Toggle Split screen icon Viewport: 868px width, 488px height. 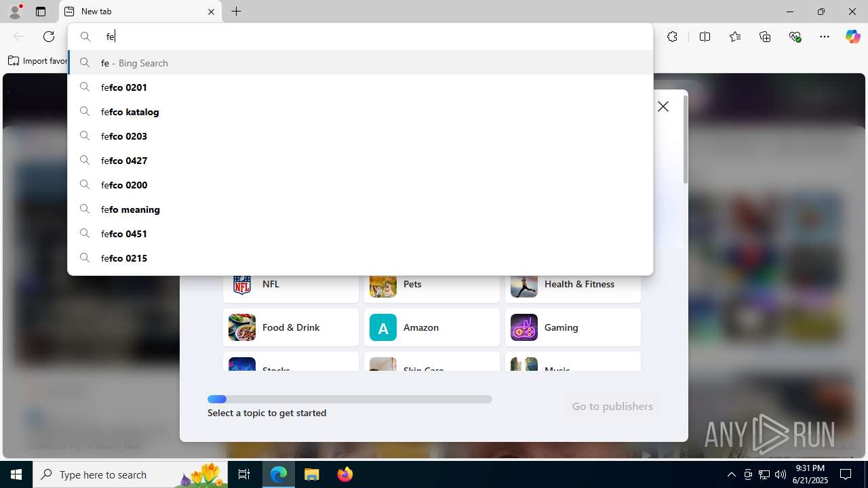tap(705, 37)
